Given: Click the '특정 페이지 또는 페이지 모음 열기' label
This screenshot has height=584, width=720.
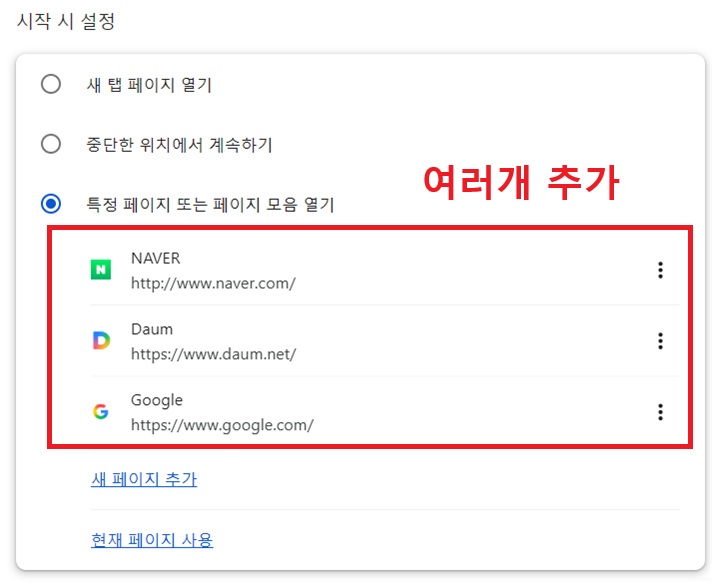Looking at the screenshot, I should coord(210,204).
